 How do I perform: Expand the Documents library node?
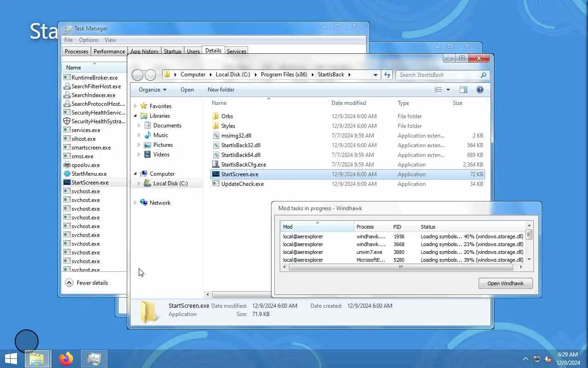[139, 126]
